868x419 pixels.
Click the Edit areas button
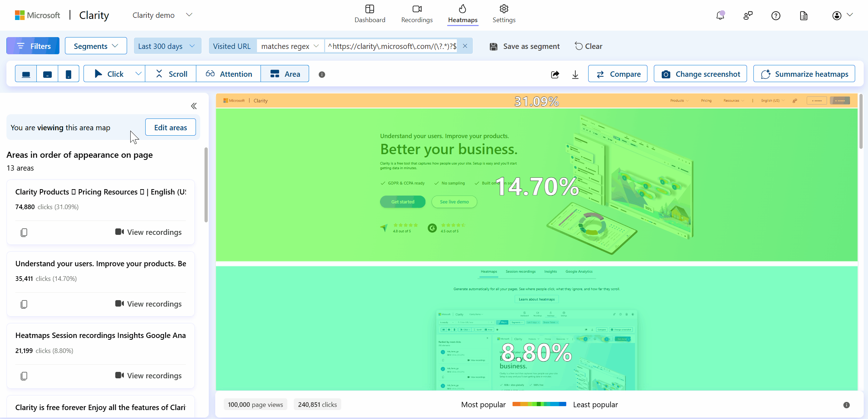171,127
